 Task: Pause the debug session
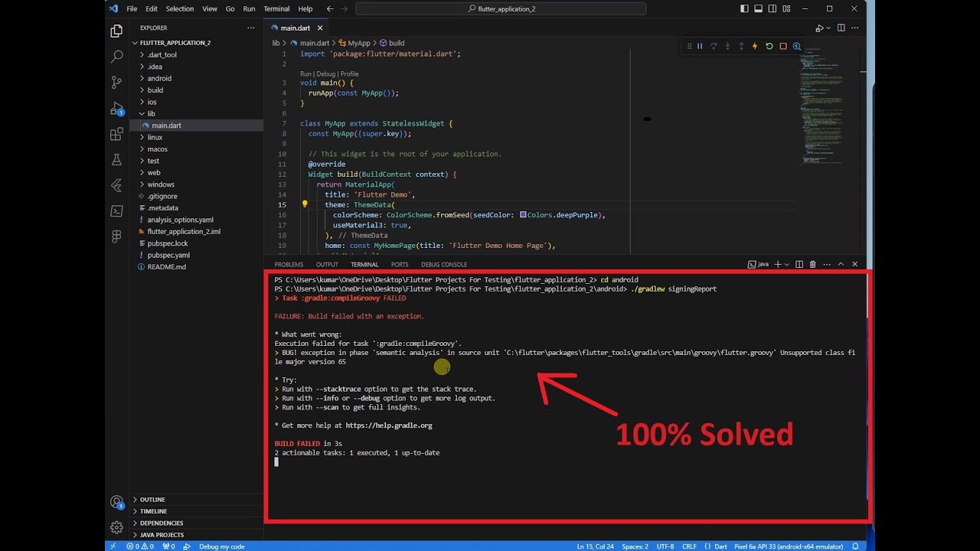coord(699,46)
